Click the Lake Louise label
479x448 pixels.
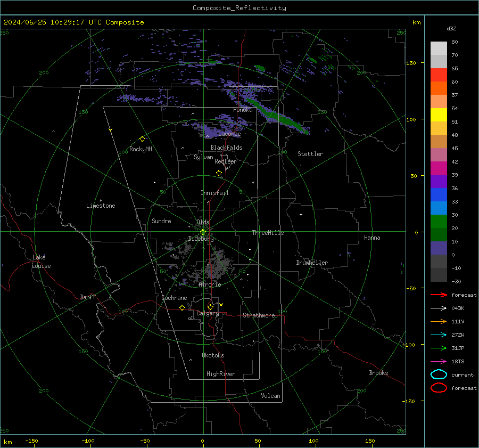tap(41, 262)
